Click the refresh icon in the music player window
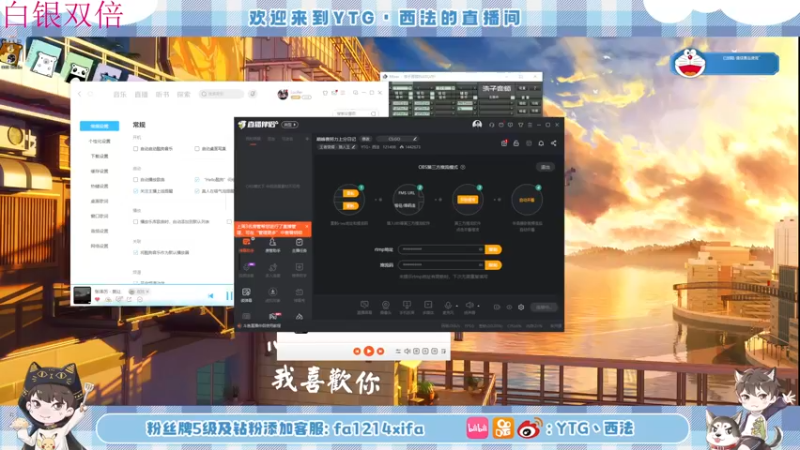 [x=90, y=94]
